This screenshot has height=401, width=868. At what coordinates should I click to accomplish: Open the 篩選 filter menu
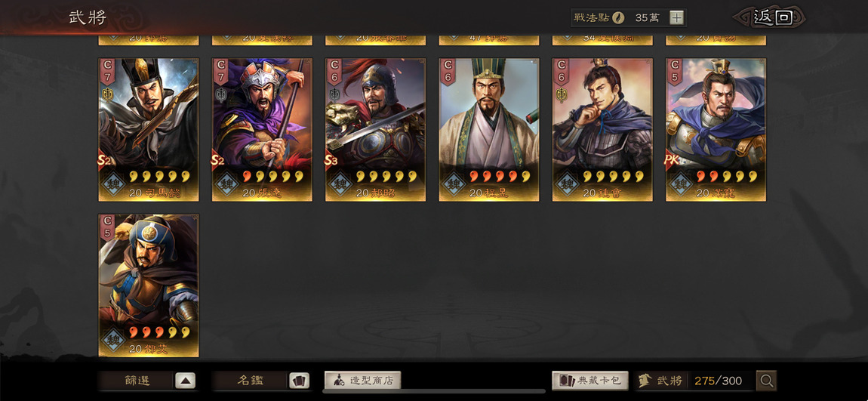coord(137,381)
